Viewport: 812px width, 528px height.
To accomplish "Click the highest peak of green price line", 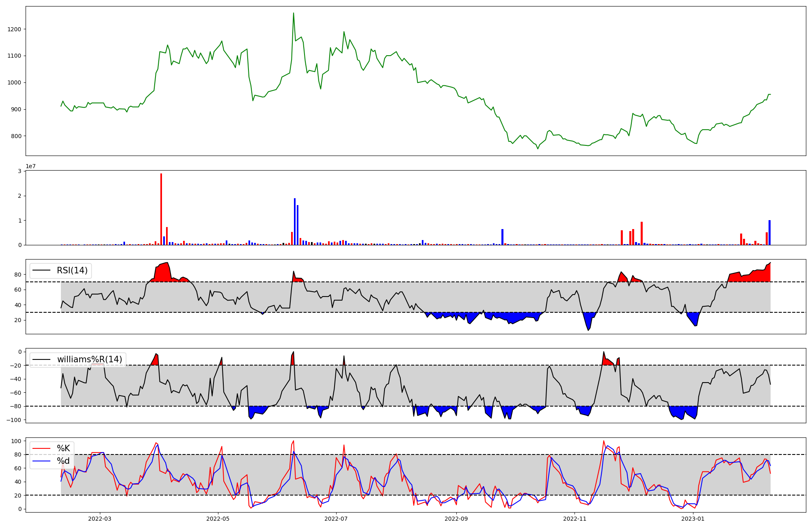I will tap(294, 13).
